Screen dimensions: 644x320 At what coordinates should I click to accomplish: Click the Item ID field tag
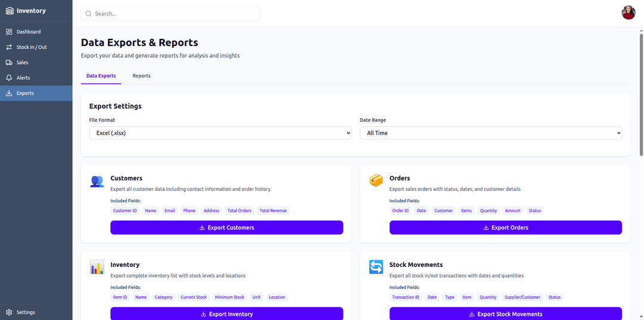[120, 297]
